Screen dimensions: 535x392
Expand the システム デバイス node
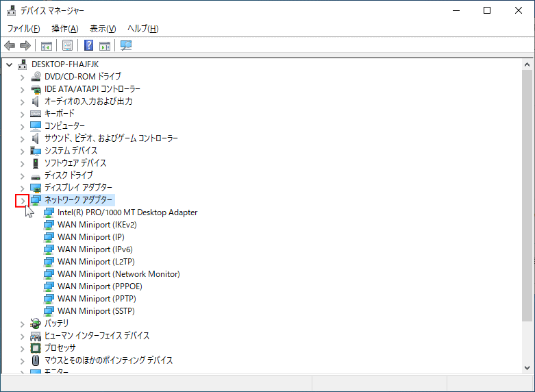pos(23,151)
